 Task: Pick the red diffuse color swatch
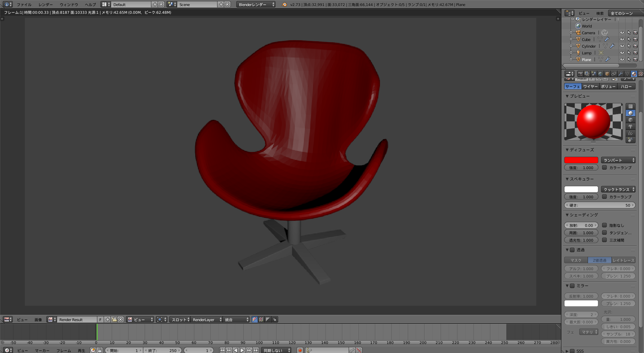point(581,160)
